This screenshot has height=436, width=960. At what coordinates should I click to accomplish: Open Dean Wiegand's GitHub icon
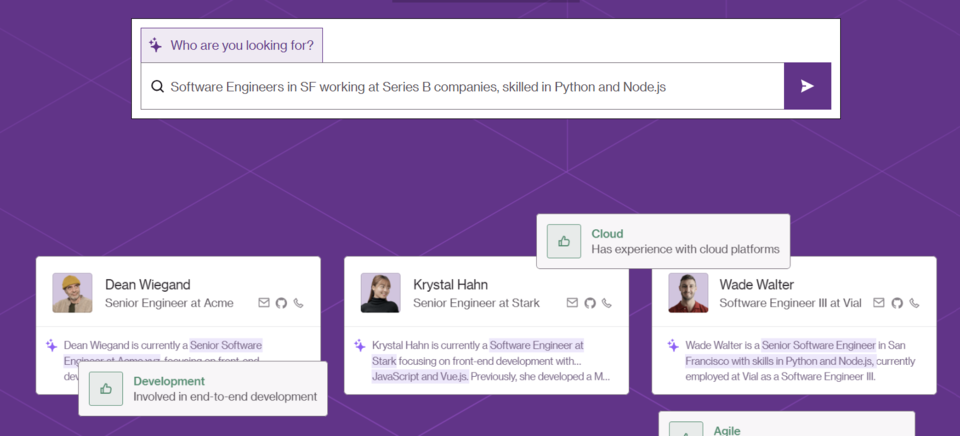(281, 303)
